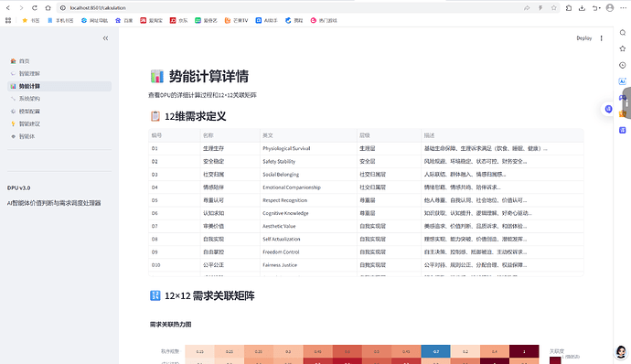
Task: Select the 'Aesthetic Value' cell
Action: click(x=308, y=226)
